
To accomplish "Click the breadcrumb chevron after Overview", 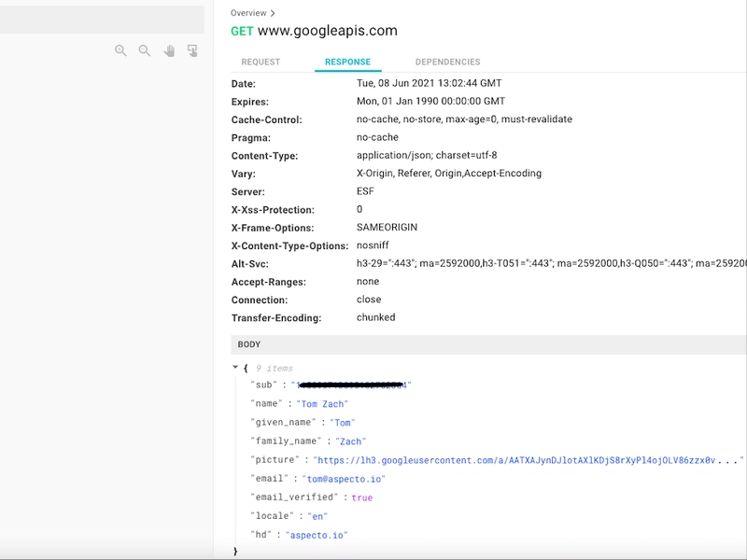I will pyautogui.click(x=272, y=13).
